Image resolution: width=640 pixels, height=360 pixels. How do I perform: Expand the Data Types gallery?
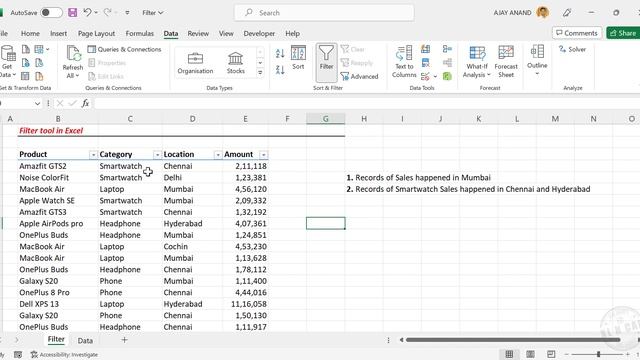click(260, 73)
